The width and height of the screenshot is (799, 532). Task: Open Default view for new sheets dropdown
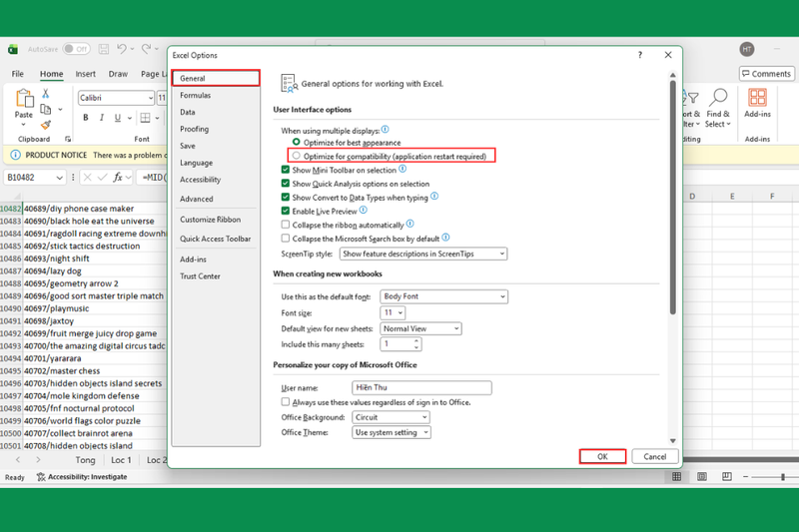(x=420, y=328)
